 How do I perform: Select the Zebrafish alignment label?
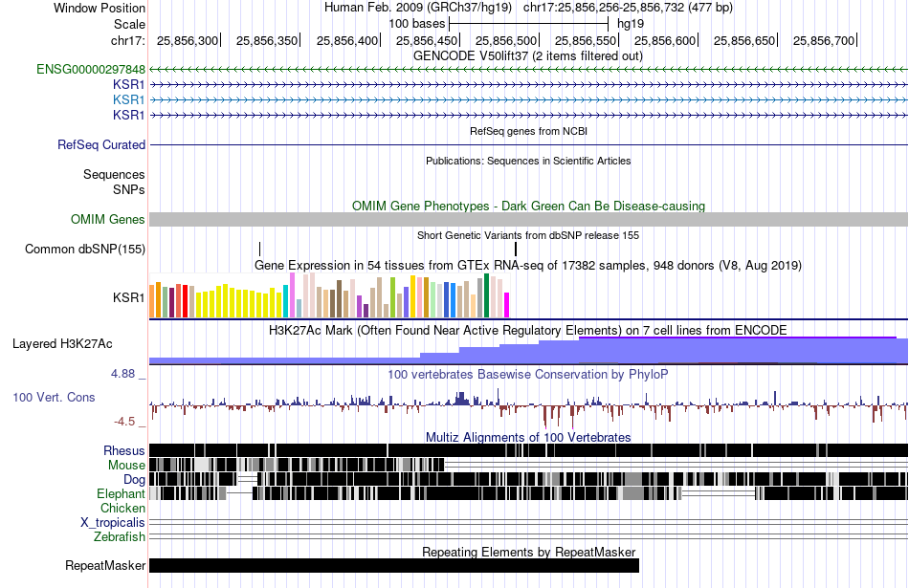(x=120, y=537)
